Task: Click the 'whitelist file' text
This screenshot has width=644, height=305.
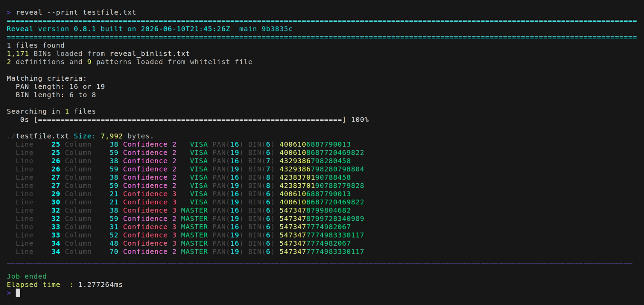Action: [221, 62]
